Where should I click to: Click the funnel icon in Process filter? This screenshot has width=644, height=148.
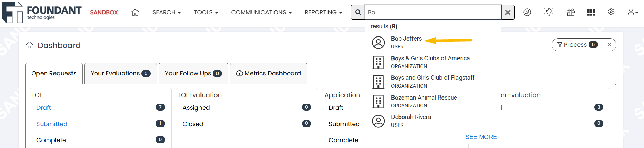click(560, 45)
